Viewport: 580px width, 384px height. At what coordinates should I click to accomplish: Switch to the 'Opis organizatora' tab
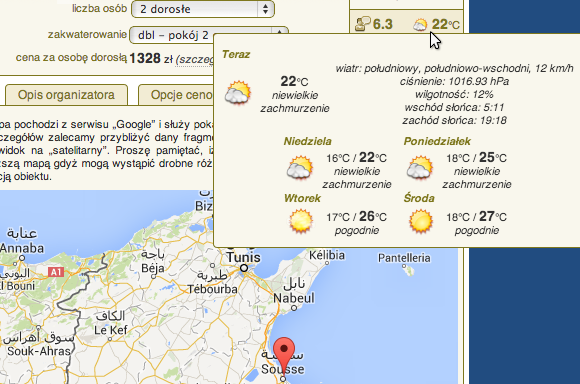[x=66, y=95]
